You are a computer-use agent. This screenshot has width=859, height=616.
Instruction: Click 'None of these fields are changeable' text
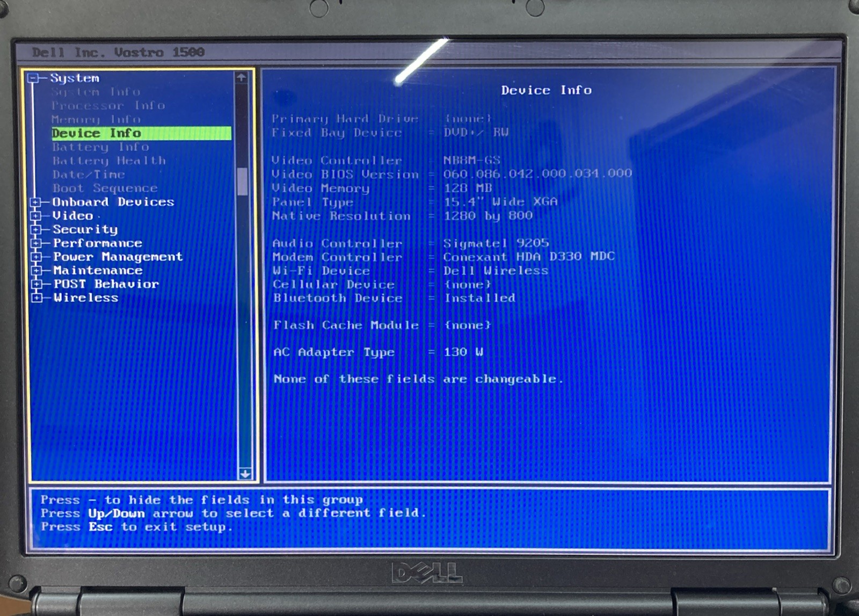click(x=418, y=379)
